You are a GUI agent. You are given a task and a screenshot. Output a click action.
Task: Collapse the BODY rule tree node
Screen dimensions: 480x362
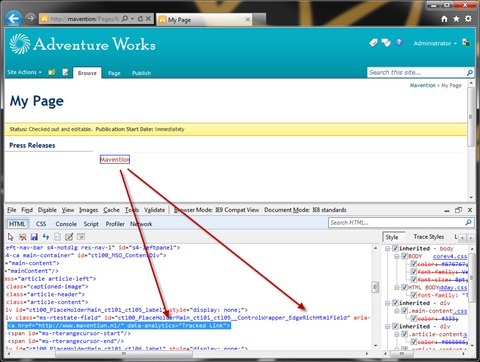[x=397, y=256]
